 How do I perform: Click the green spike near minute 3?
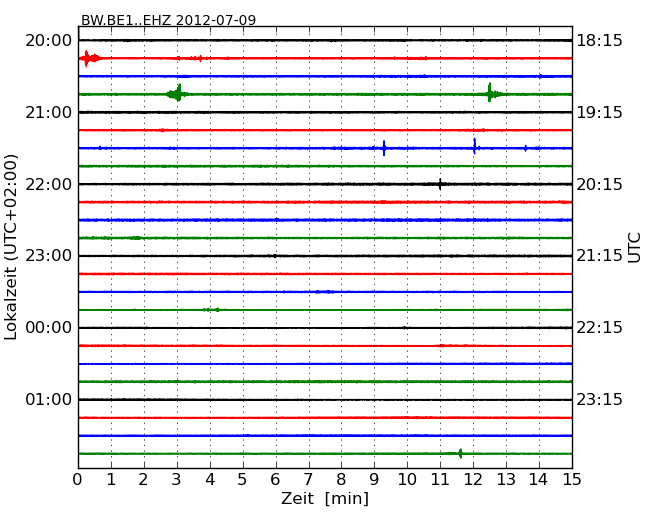point(178,93)
